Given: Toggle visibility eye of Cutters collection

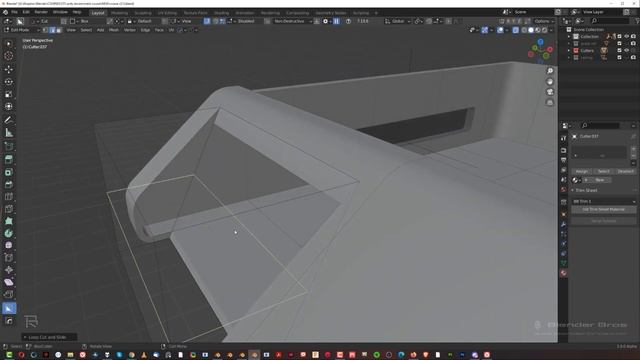Looking at the screenshot, I should click(x=627, y=51).
